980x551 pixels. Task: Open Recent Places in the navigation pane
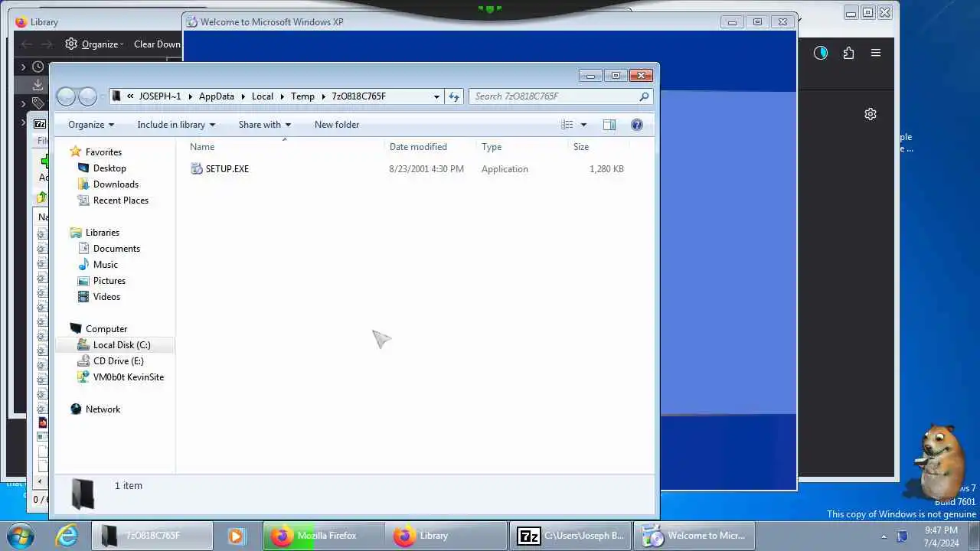[121, 201]
